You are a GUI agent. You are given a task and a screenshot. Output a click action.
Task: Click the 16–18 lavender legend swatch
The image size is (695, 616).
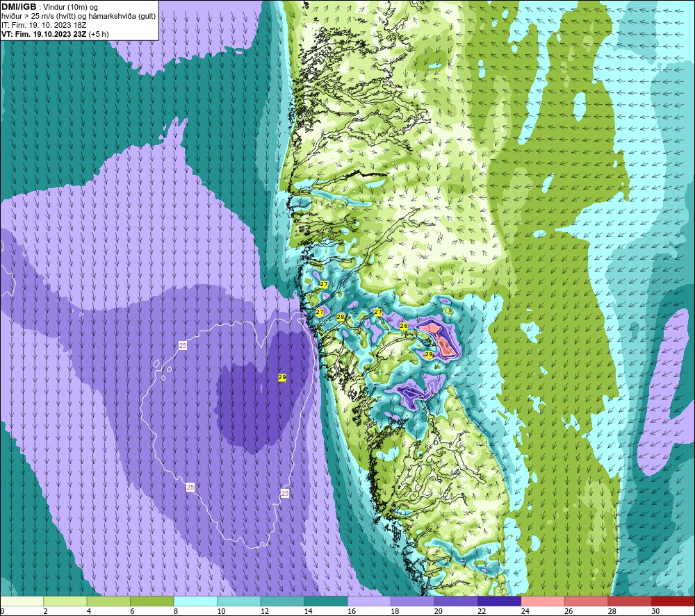[369, 601]
